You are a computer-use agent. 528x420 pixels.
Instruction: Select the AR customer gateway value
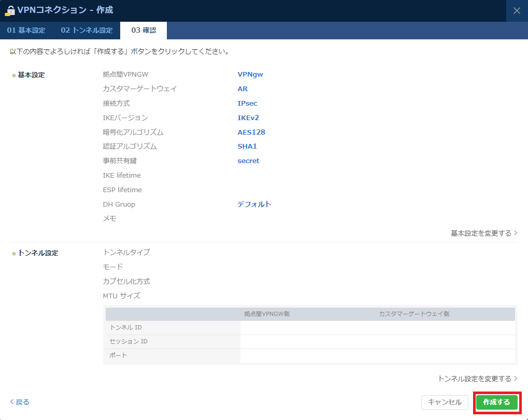click(242, 89)
